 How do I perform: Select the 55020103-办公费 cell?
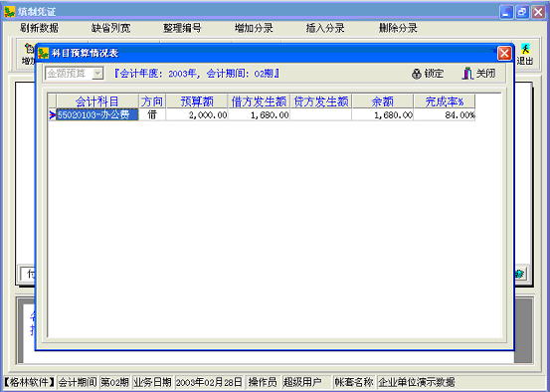pos(97,114)
